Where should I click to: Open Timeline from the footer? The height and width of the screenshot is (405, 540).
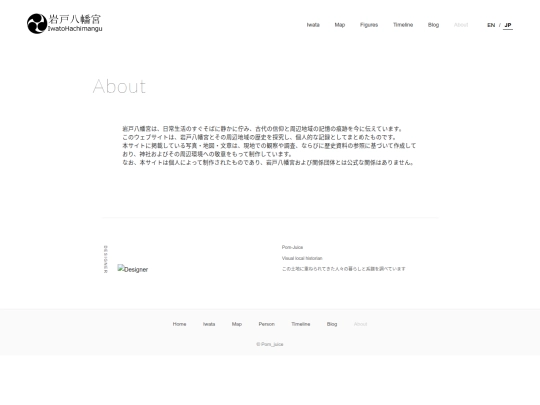pos(301,324)
